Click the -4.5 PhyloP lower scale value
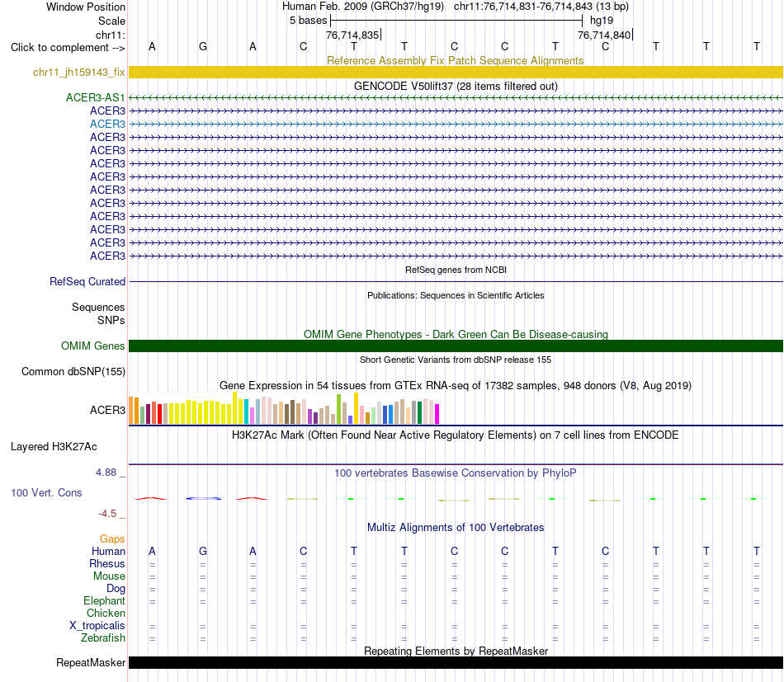The width and height of the screenshot is (784, 682). [107, 514]
